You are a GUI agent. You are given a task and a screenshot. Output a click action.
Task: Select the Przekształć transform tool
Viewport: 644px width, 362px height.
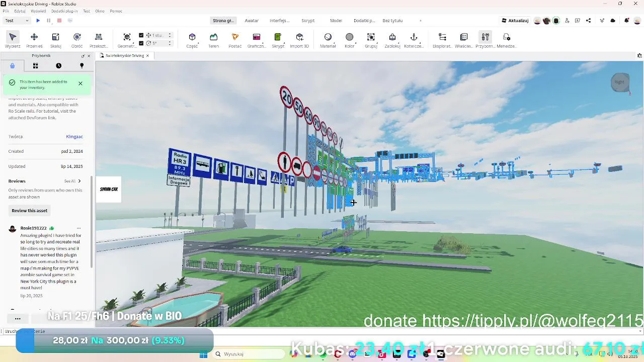coord(99,40)
